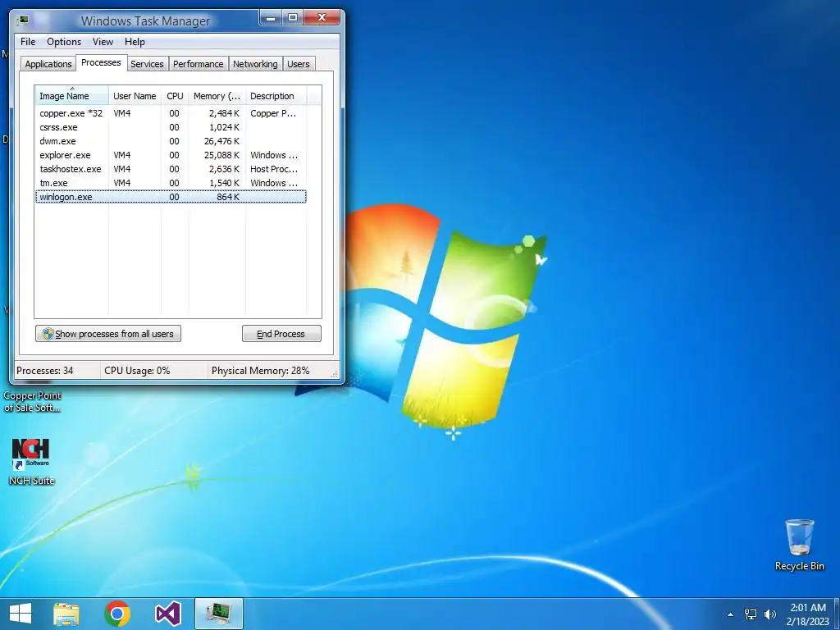
Task: Open the File menu
Action: (28, 42)
